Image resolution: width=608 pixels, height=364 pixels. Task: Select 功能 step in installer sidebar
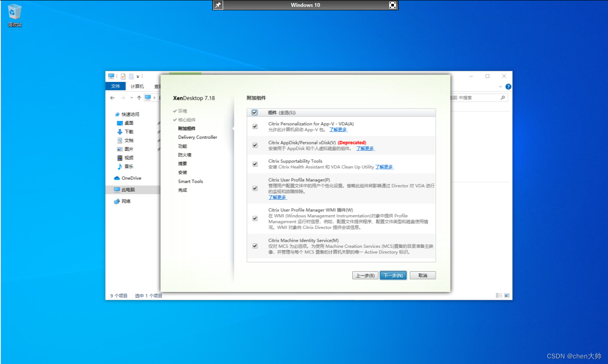coord(183,146)
